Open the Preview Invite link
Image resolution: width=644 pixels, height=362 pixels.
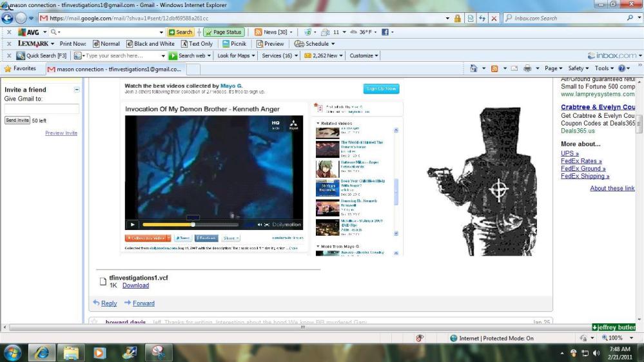pyautogui.click(x=61, y=133)
